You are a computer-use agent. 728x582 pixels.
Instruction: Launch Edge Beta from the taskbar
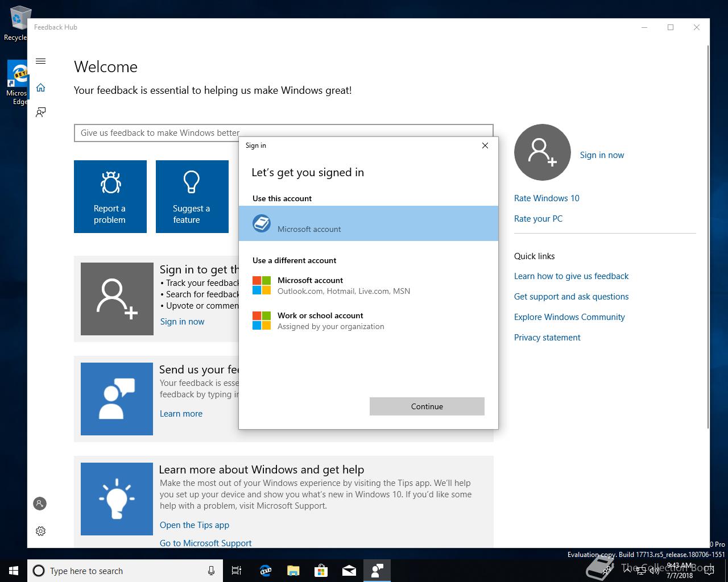[266, 571]
